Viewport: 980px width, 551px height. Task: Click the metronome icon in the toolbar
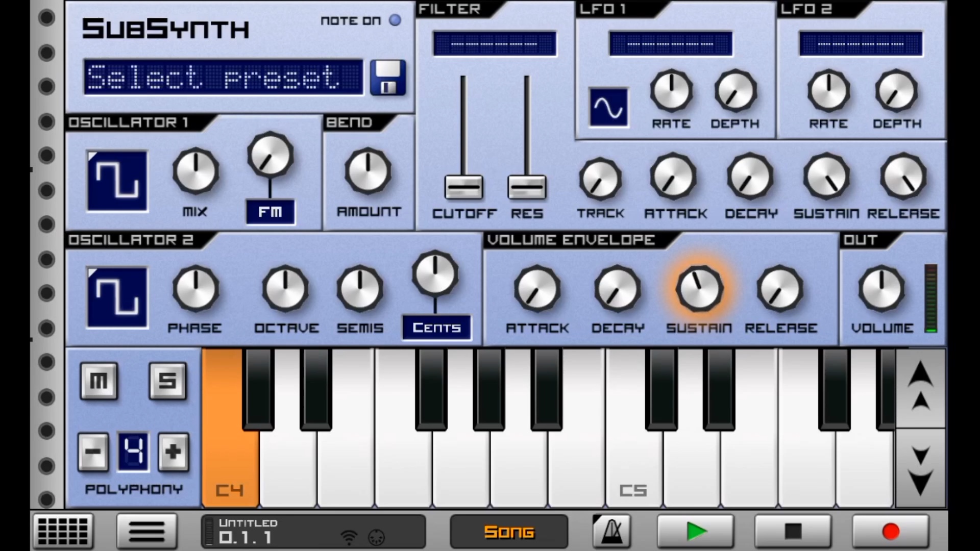[x=611, y=532]
